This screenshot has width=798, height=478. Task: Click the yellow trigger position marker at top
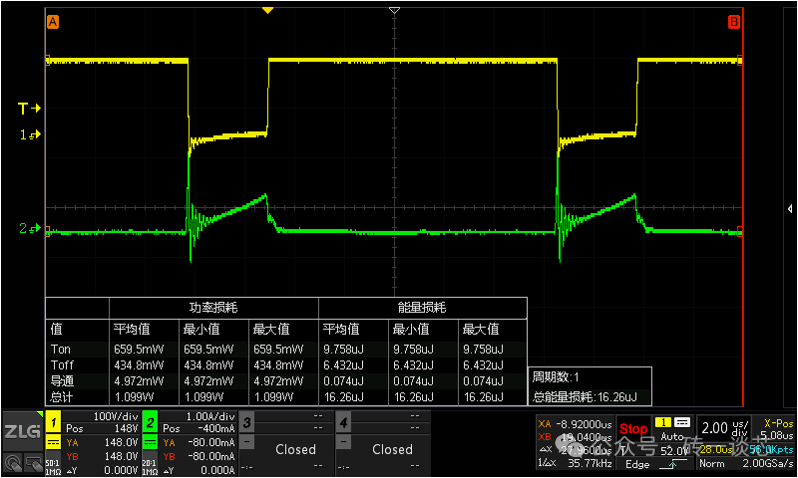pos(267,10)
